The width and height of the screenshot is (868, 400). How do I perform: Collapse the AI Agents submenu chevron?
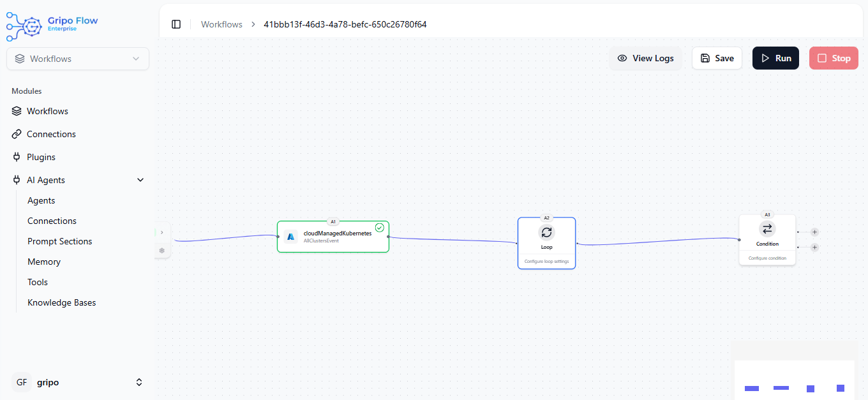pos(140,180)
